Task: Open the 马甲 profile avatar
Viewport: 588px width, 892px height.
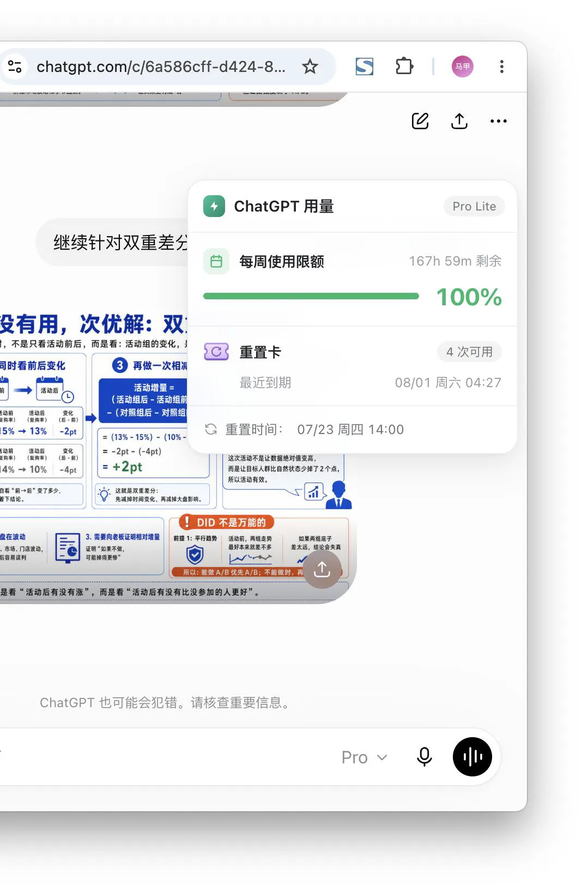Action: tap(462, 67)
